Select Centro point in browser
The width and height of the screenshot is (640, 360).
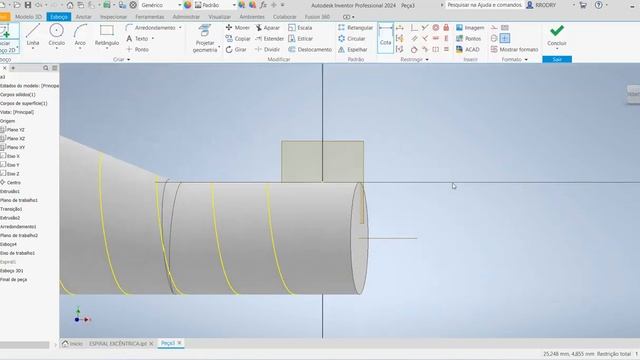point(11,183)
